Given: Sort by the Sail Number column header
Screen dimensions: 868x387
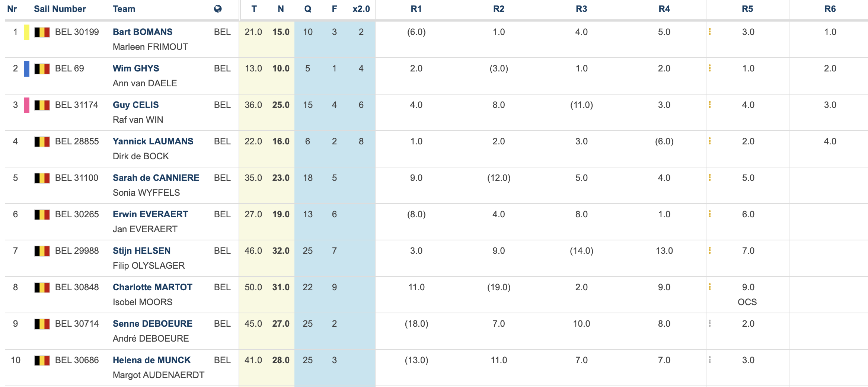Looking at the screenshot, I should point(60,9).
